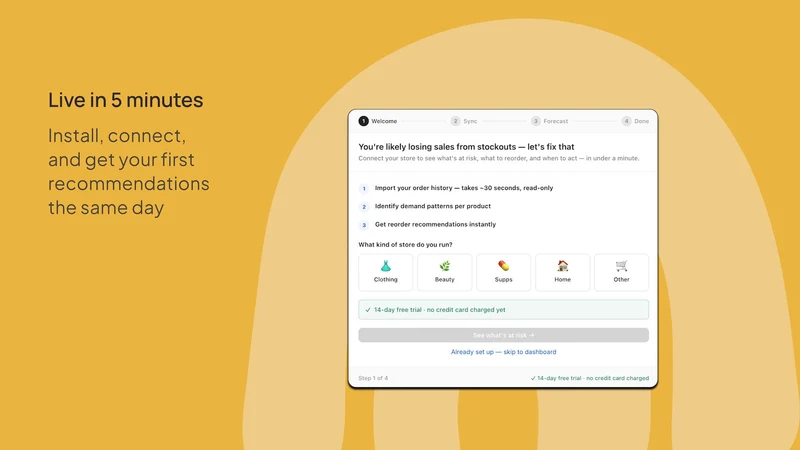Screen dimensions: 800x450
Task: Click the leaf Beauty icon
Action: [x=444, y=266]
